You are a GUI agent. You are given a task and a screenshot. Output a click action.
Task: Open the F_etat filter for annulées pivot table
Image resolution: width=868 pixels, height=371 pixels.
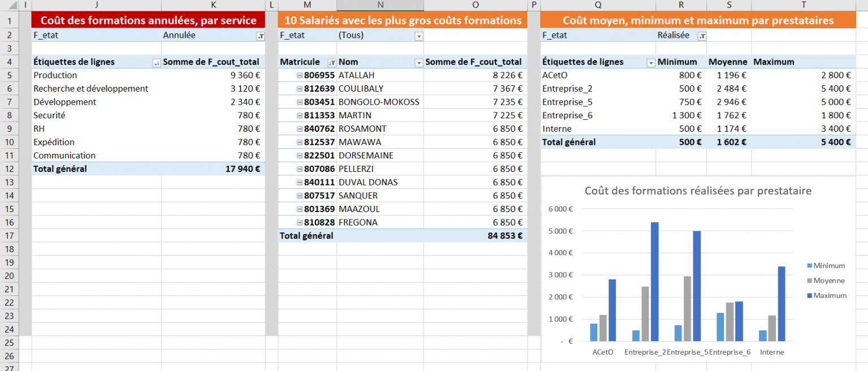coord(261,35)
